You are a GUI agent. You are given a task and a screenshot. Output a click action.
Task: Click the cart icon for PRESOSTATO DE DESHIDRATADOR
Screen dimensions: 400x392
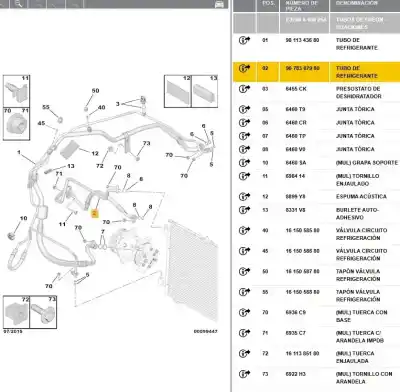(244, 89)
